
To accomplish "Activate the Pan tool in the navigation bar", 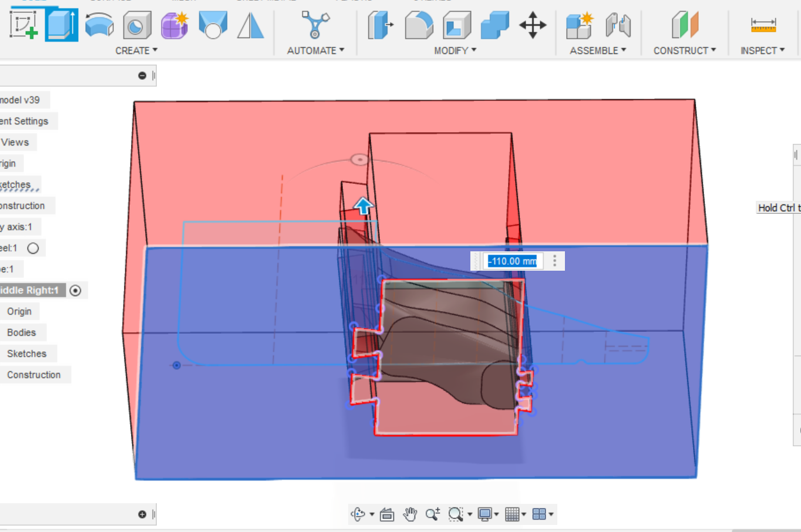I will coord(410,514).
